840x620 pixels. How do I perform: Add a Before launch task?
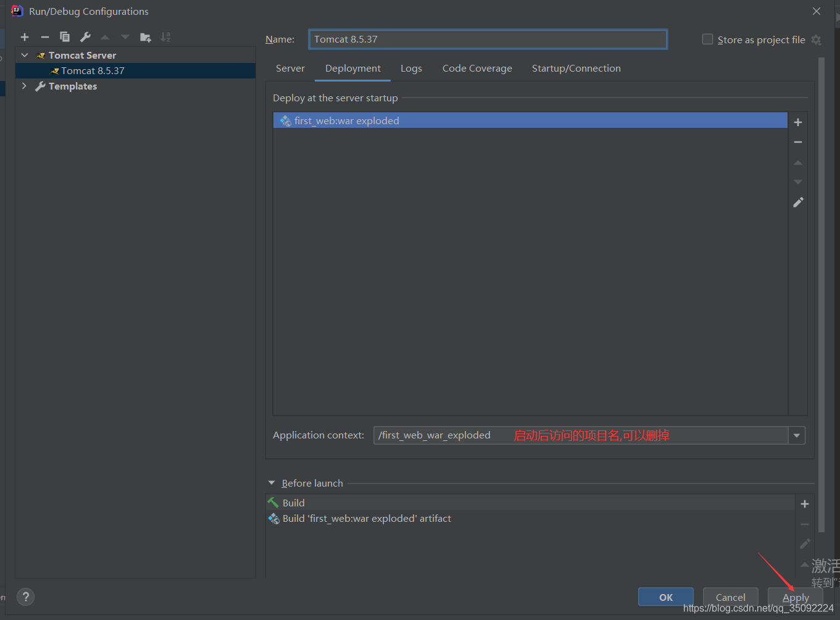point(805,504)
